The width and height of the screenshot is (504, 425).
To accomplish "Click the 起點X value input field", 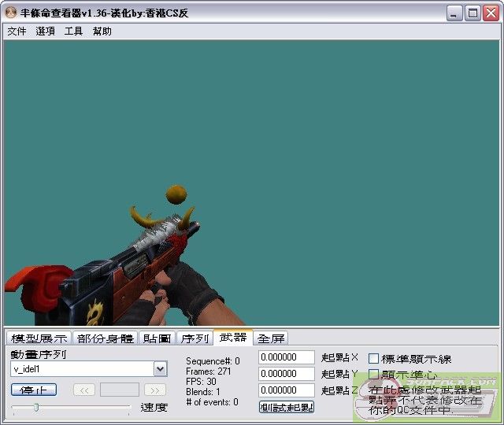I will (x=287, y=358).
